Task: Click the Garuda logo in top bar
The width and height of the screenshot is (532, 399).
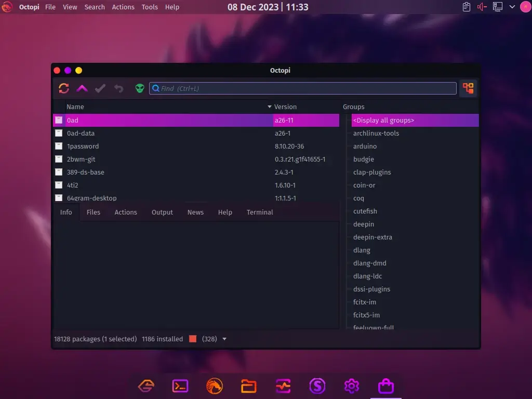Action: click(x=7, y=7)
